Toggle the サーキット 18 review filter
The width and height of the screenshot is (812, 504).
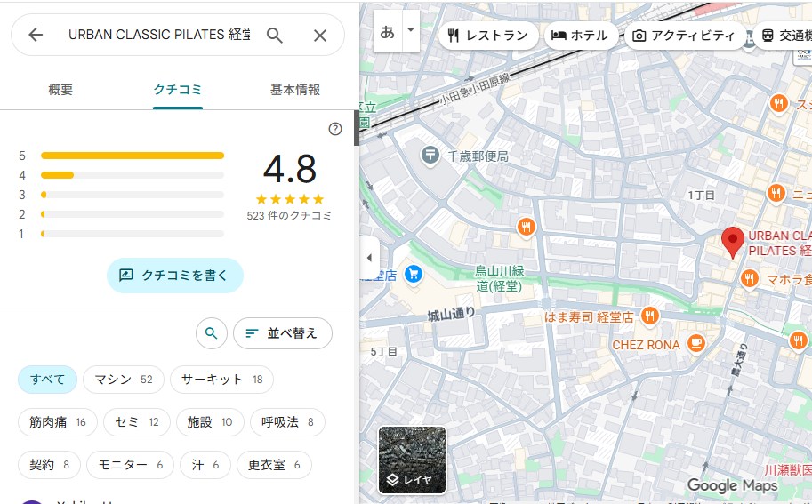(x=221, y=380)
